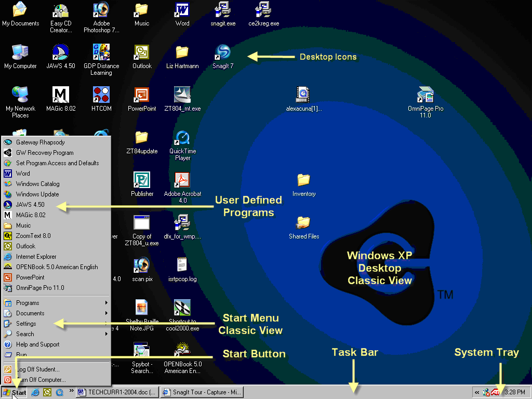Switch to SnagIt Tour taskbar button
Screen dimensions: 532x399
pos(202,393)
